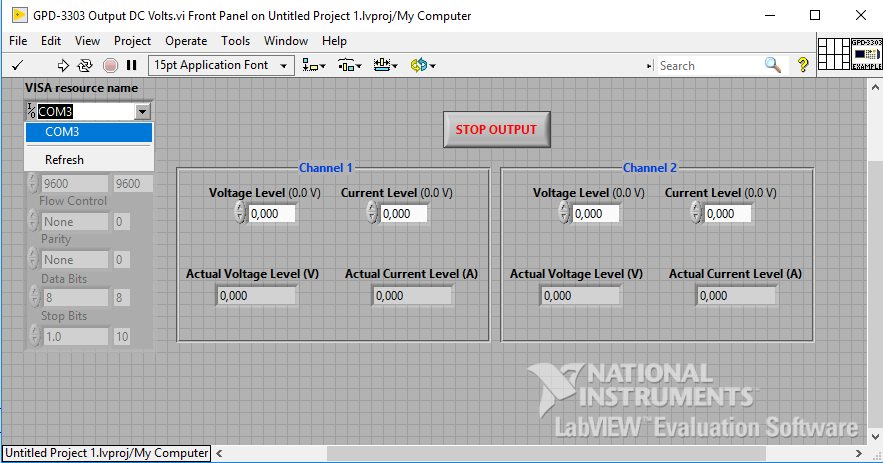Screen dimensions: 883x463
Task: Click the horizontal scrollbar left arrow
Action: pos(220,453)
